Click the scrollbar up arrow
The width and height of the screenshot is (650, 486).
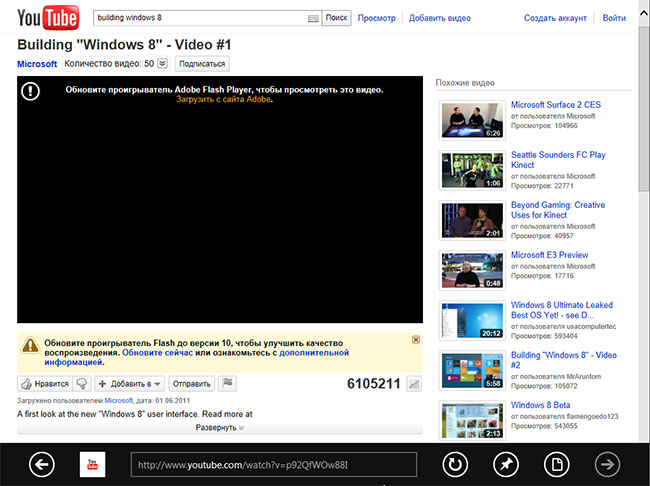[x=644, y=12]
